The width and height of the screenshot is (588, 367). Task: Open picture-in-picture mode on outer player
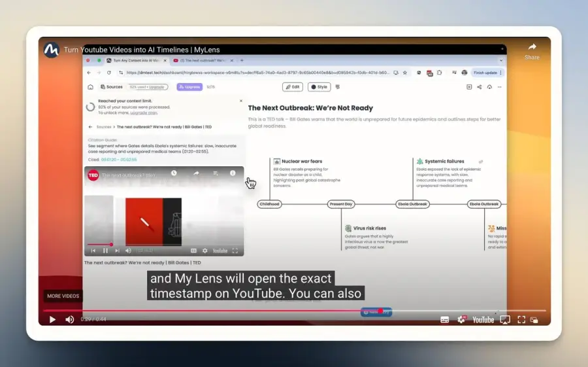pos(534,320)
